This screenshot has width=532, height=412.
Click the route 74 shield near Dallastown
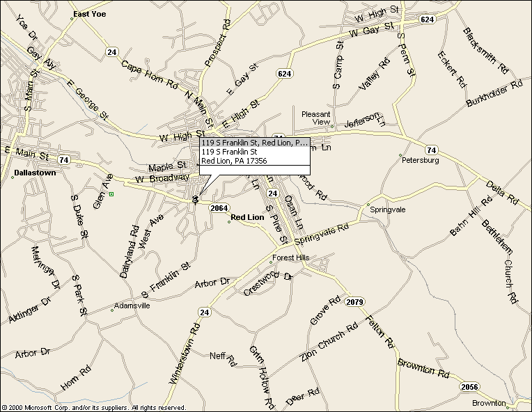click(64, 159)
